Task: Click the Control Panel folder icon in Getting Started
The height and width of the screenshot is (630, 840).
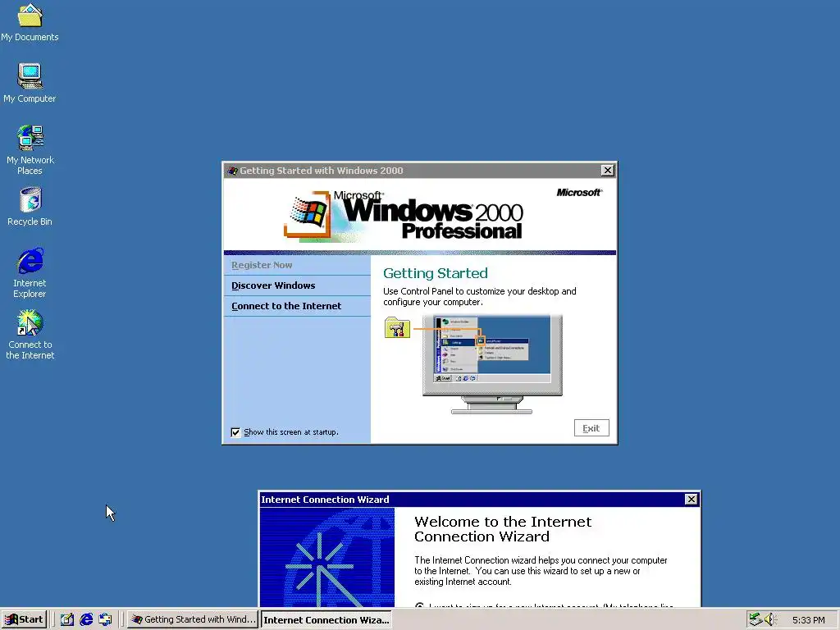Action: coord(397,328)
